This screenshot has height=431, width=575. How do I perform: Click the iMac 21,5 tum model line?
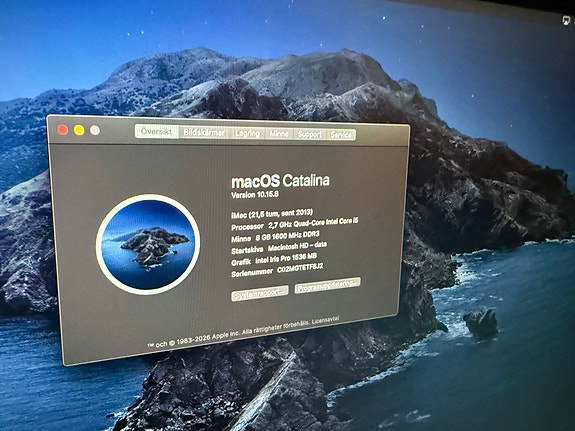pos(272,213)
